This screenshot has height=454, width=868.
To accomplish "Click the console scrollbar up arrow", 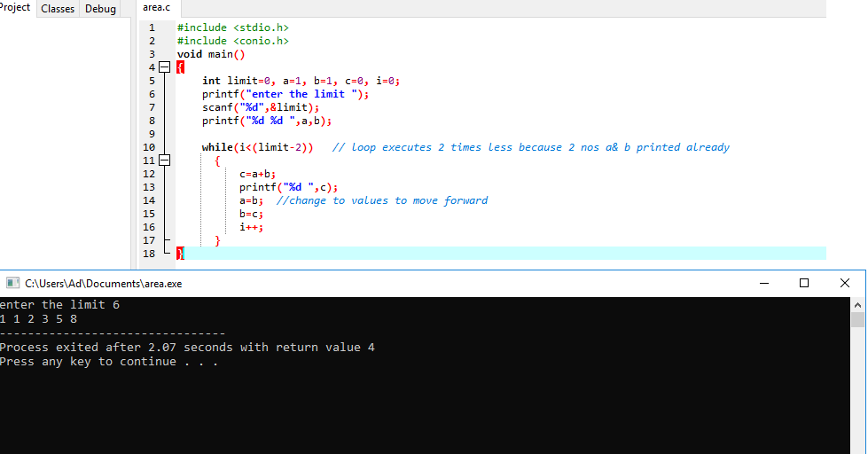I will [857, 304].
